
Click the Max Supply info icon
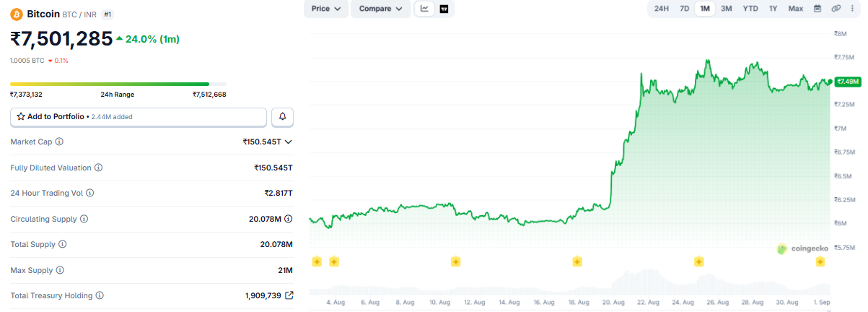coord(60,270)
